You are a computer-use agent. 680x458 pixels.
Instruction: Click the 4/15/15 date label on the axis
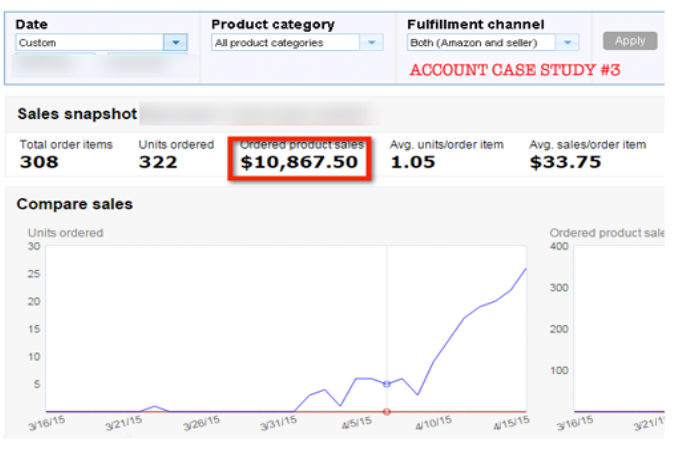pyautogui.click(x=511, y=424)
